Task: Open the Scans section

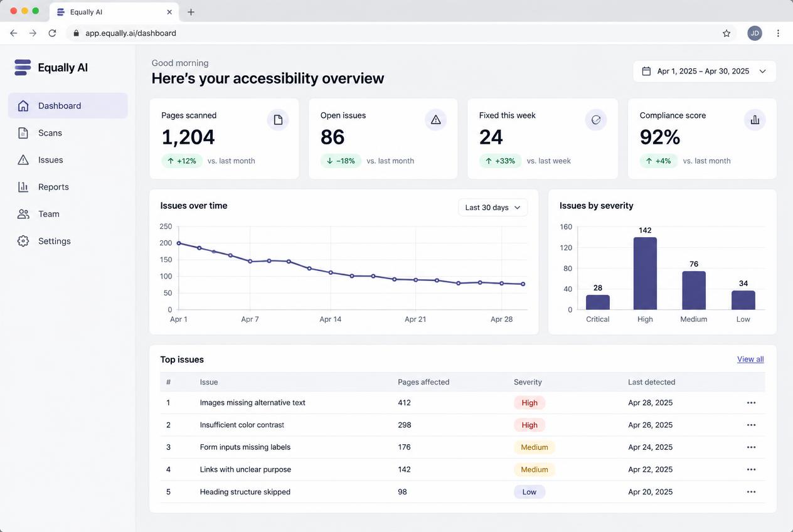Action: pos(68,132)
